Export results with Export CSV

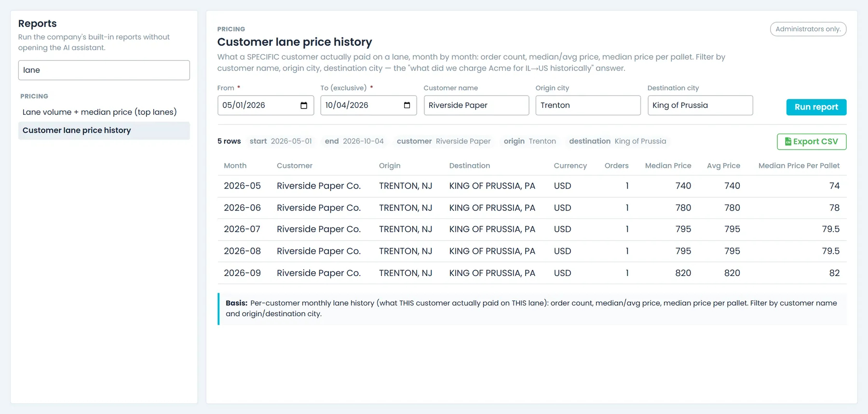pyautogui.click(x=812, y=141)
